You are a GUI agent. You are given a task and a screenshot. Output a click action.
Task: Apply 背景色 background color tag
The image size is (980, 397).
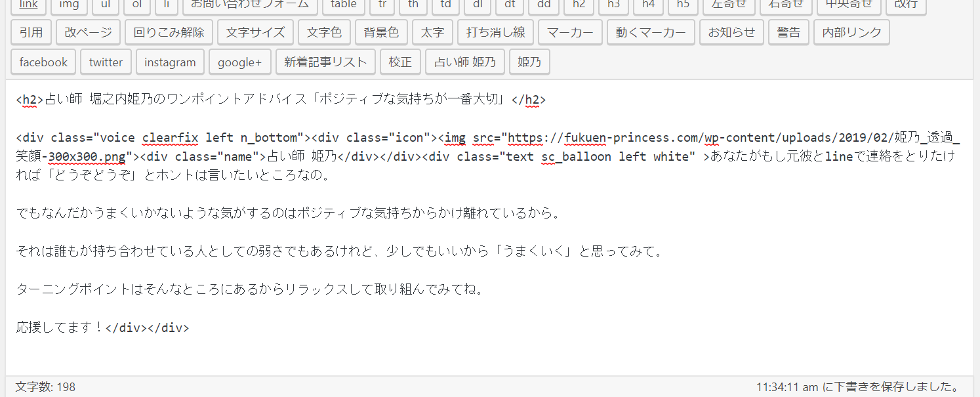coord(381,32)
